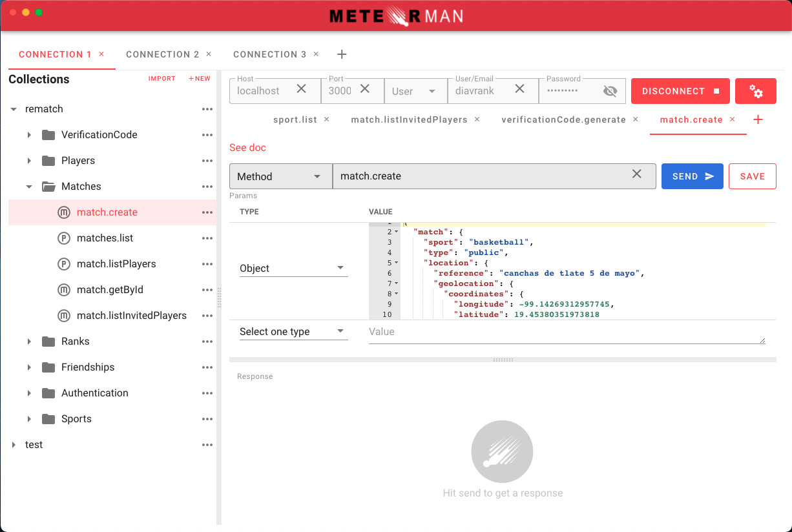Image resolution: width=792 pixels, height=532 pixels.
Task: Open more options for match.create item
Action: point(207,212)
